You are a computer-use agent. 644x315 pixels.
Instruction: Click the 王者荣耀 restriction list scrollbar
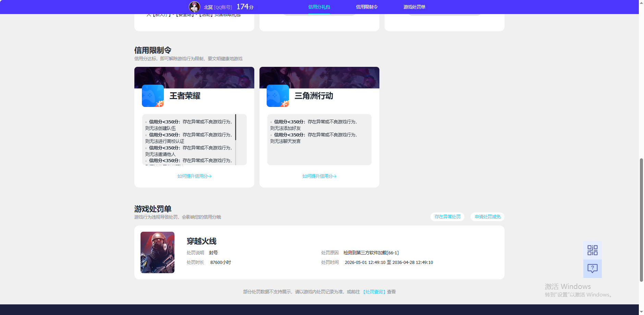(x=235, y=127)
